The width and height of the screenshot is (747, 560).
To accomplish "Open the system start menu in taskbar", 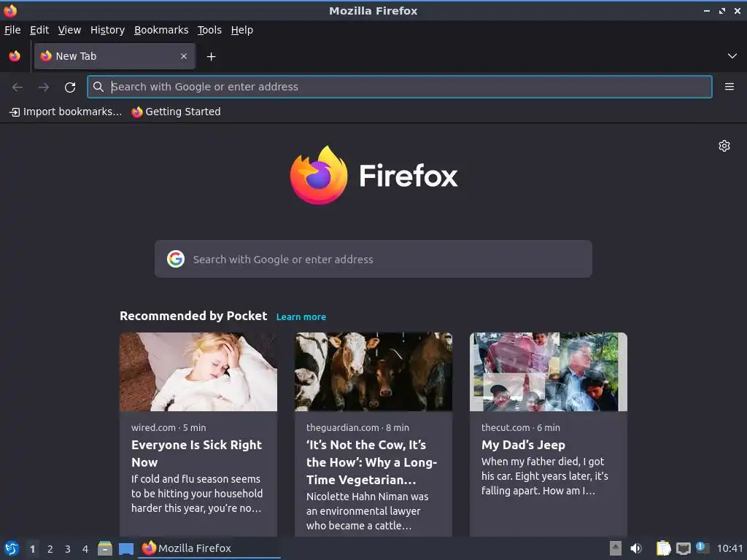I will (12, 548).
